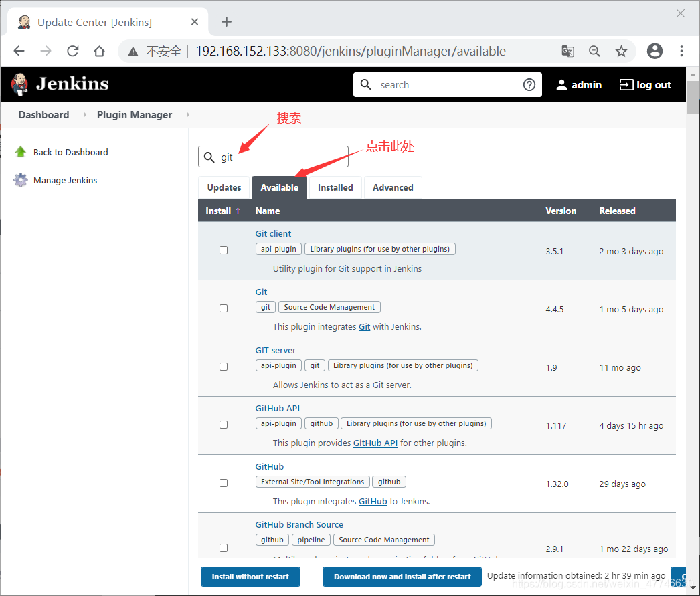Open the Chrome profile avatar
The height and width of the screenshot is (596, 700).
(654, 52)
